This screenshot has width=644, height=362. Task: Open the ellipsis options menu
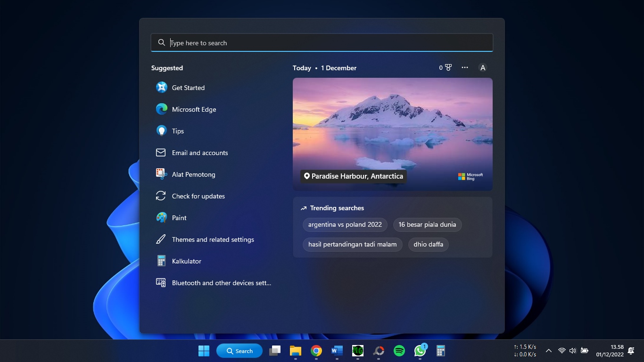click(x=465, y=67)
